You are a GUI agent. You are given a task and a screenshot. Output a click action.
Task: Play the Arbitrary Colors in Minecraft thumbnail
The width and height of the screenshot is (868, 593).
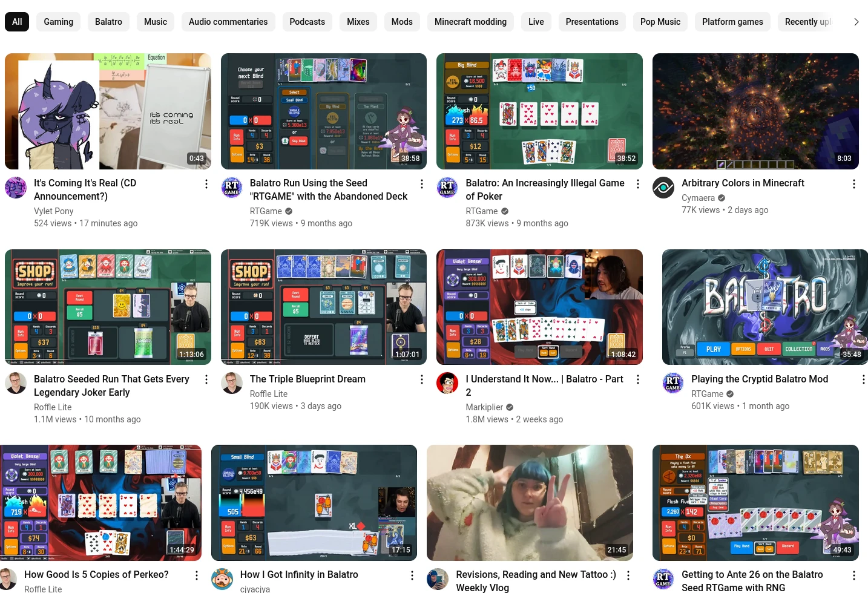click(x=755, y=111)
